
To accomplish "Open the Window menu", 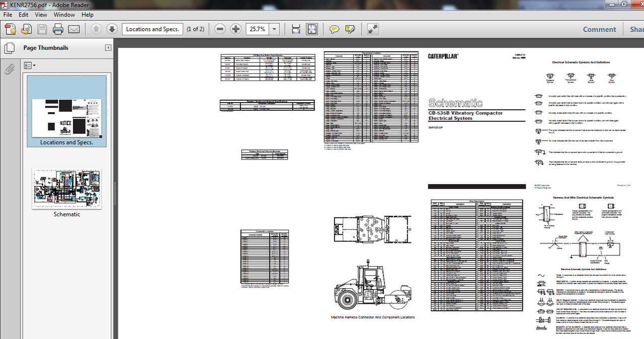I will [64, 15].
